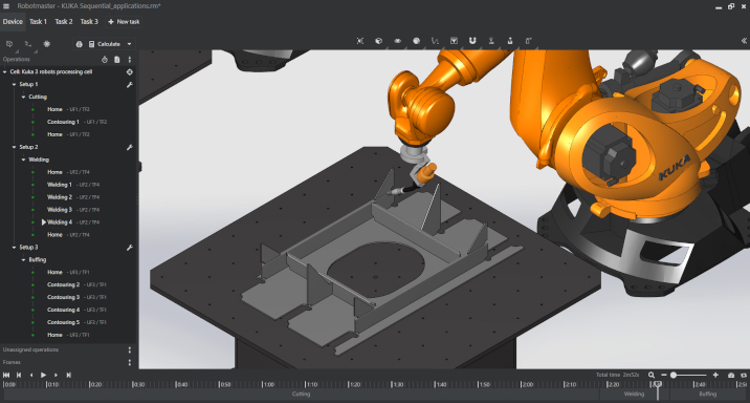The width and height of the screenshot is (750, 403).
Task: Collapse the Cutting group
Action: click(x=23, y=97)
